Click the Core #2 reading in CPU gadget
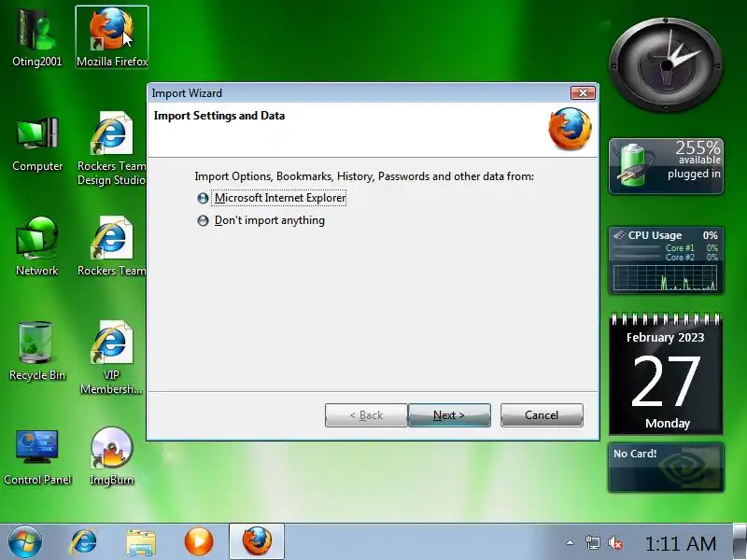This screenshot has height=560, width=747. click(691, 258)
